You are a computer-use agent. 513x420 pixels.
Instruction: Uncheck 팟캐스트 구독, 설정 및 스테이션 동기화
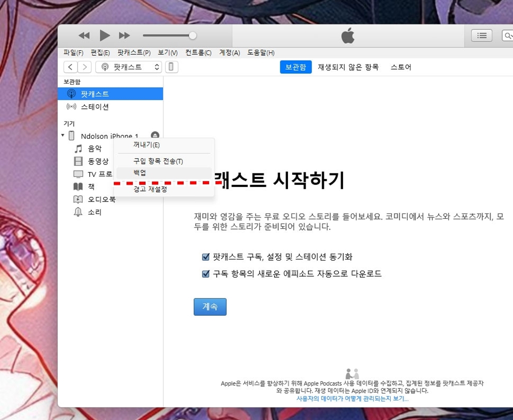(x=206, y=257)
